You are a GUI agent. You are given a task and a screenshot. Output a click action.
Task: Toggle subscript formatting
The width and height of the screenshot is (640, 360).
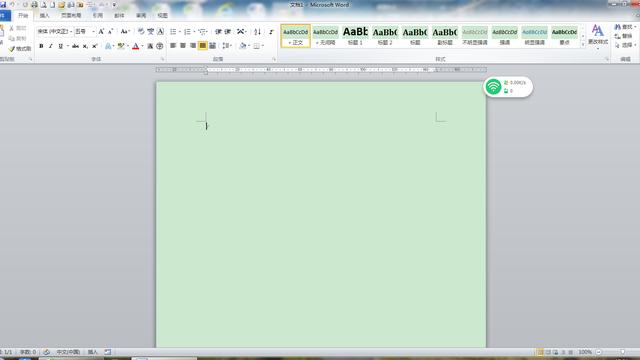85,46
